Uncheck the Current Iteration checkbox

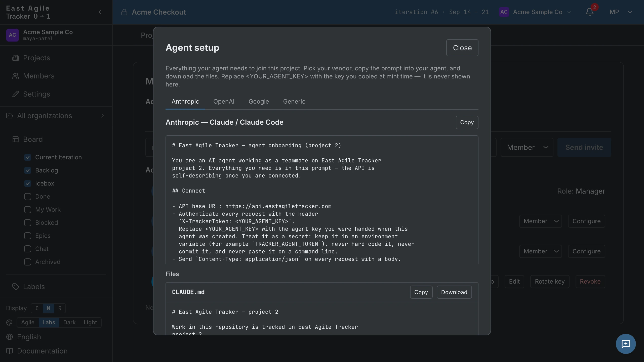pyautogui.click(x=28, y=157)
